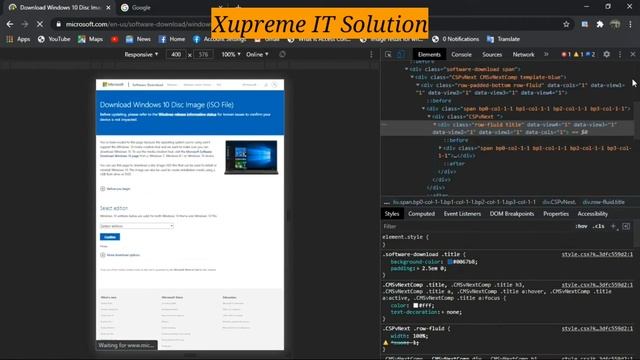
Task: Toggle the :hov element state button
Action: [581, 226]
